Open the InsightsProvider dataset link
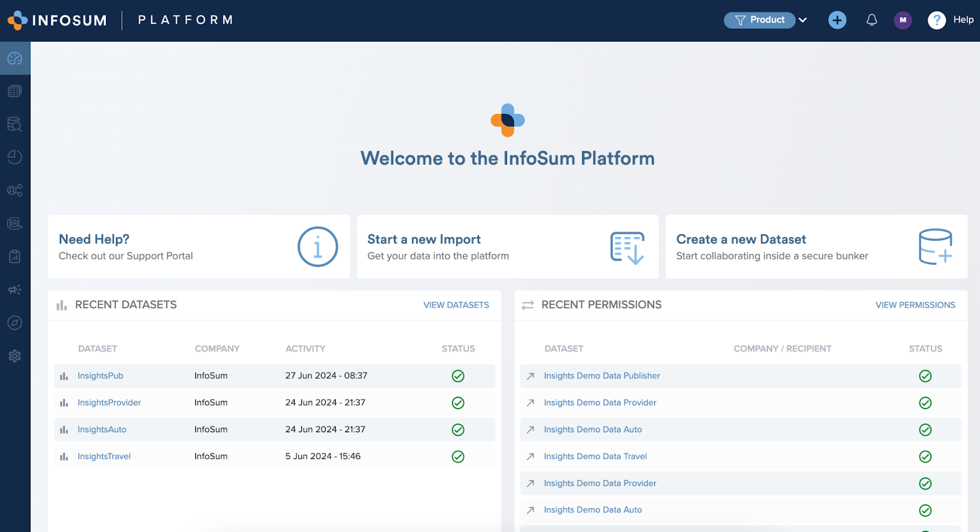Screen dimensions: 980x532 tap(109, 403)
